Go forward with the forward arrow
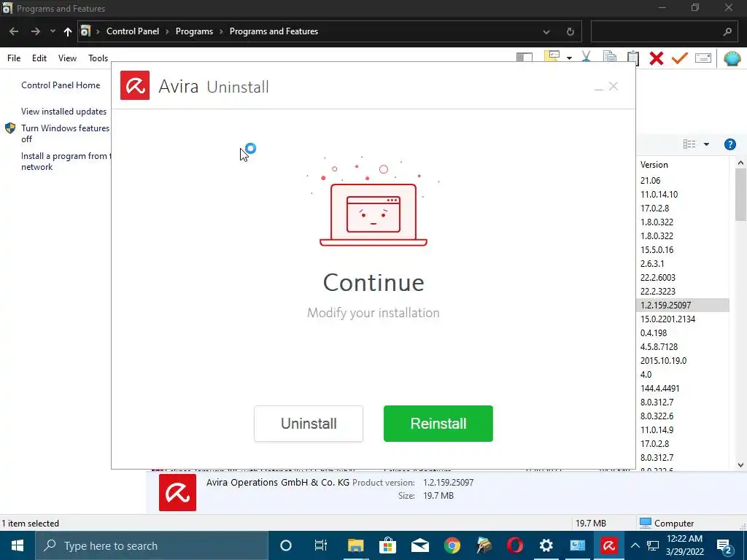Image resolution: width=747 pixels, height=560 pixels. pos(35,31)
